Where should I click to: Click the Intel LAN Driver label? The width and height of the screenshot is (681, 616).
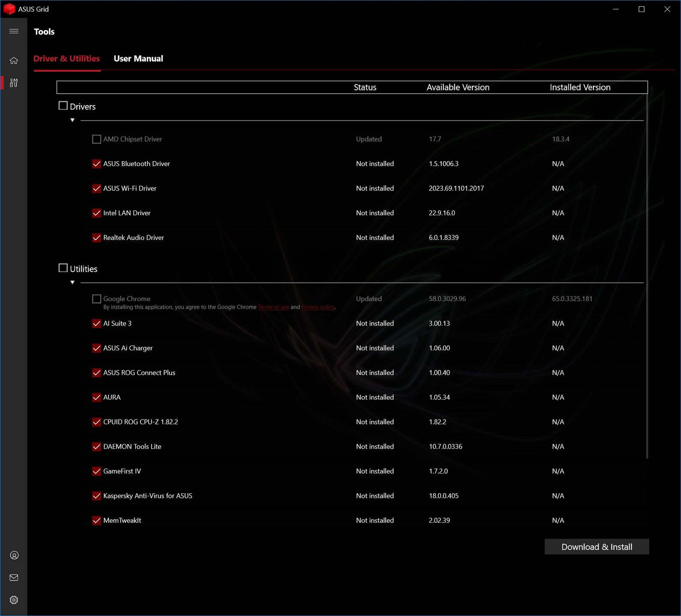pos(127,213)
